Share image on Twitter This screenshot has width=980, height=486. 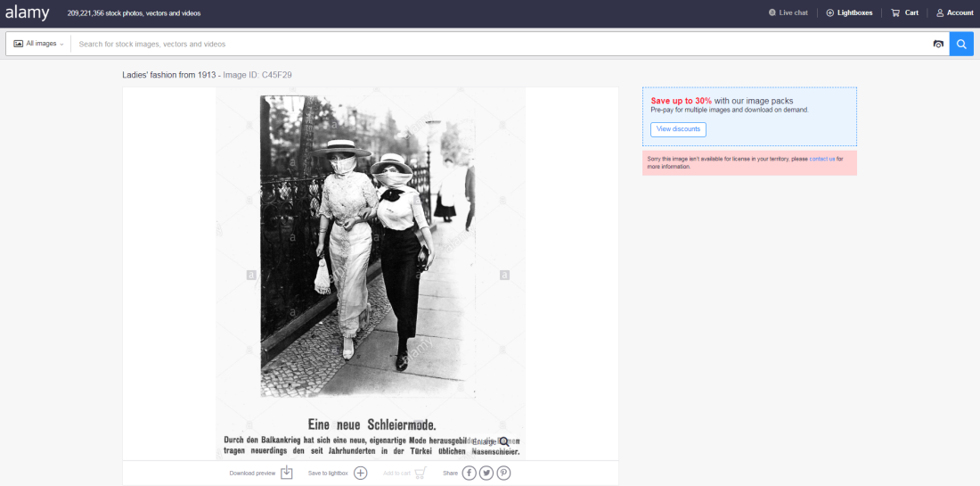click(486, 473)
